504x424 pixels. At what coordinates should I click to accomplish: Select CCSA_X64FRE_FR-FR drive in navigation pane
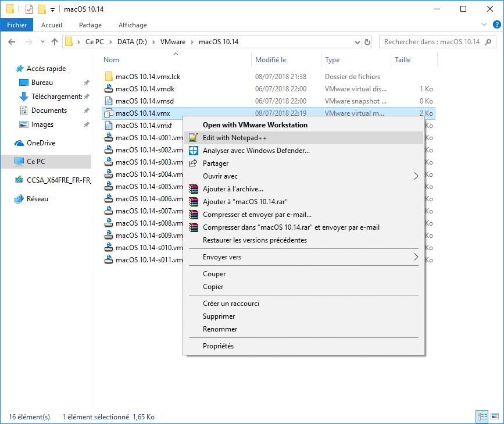point(59,180)
